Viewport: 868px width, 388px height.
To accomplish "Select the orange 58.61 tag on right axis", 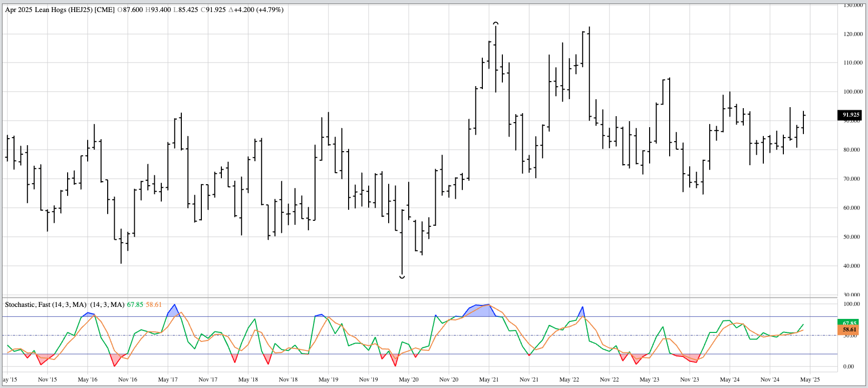I will pyautogui.click(x=848, y=330).
